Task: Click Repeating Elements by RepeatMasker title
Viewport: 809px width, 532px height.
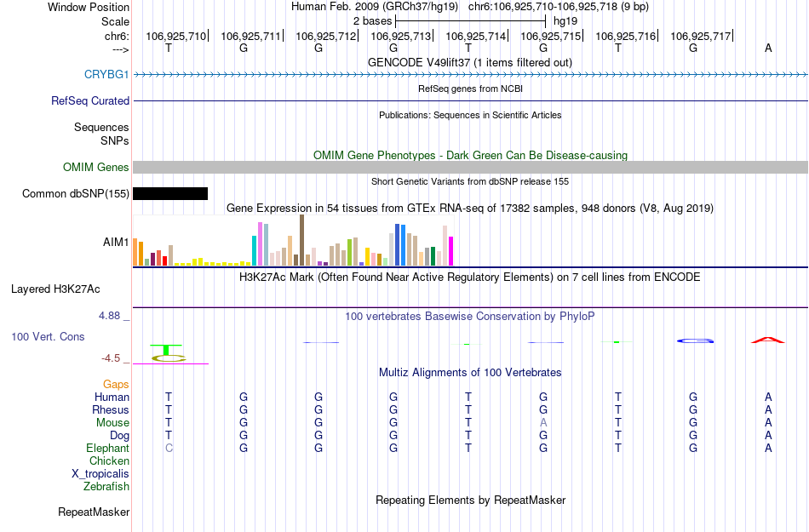Action: click(471, 500)
